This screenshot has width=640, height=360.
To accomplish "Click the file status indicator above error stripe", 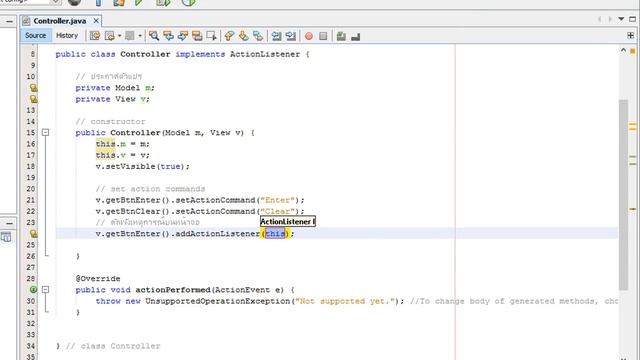I will click(x=633, y=51).
